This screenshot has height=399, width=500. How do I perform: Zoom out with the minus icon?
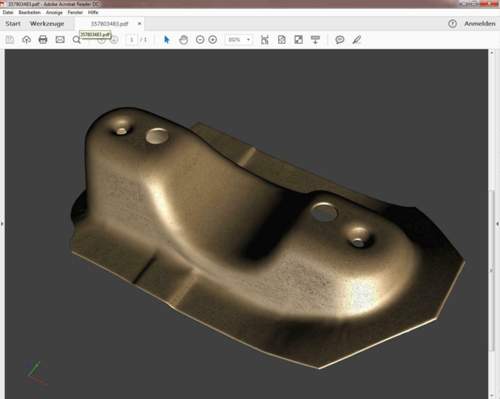click(x=200, y=40)
